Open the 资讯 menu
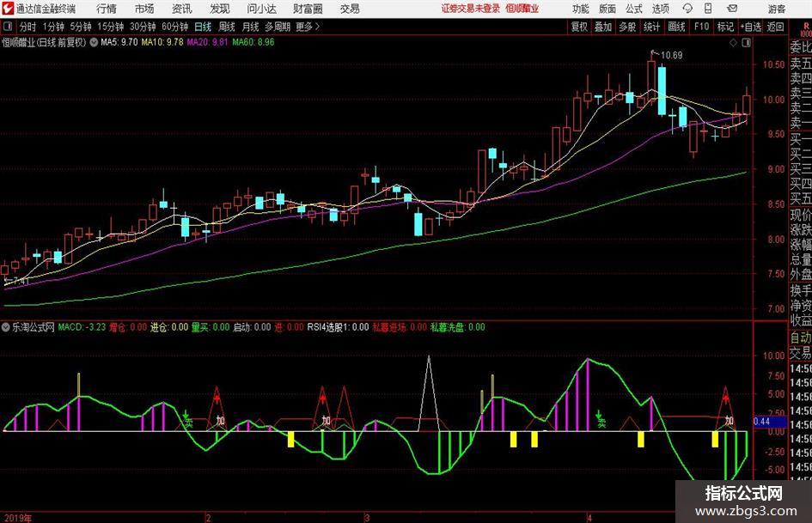 click(182, 9)
